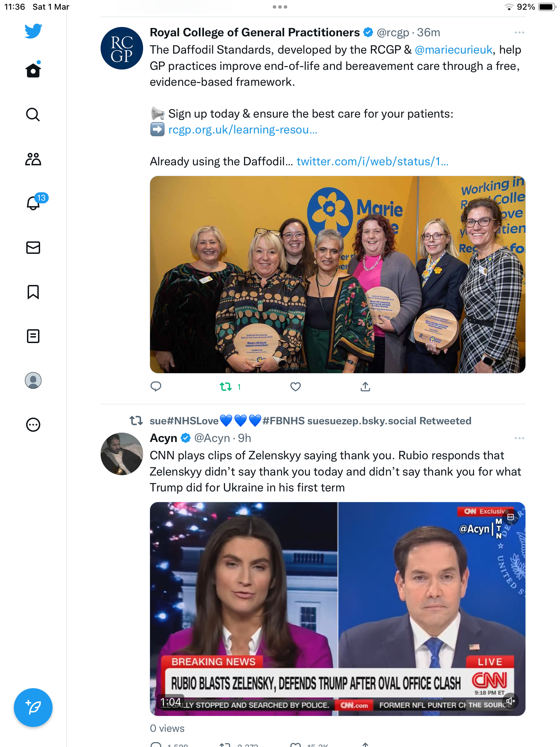The width and height of the screenshot is (560, 747).
Task: Open the Search magnifier in sidebar
Action: (x=33, y=114)
